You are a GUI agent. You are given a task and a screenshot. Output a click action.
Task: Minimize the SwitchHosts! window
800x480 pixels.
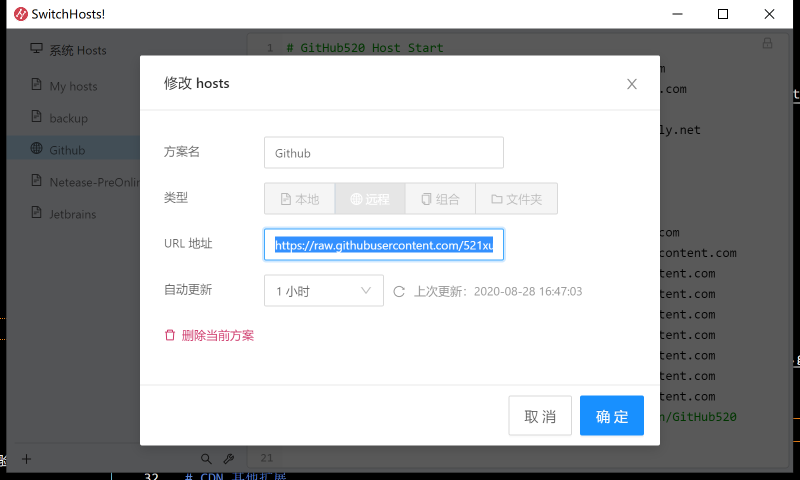coord(677,14)
